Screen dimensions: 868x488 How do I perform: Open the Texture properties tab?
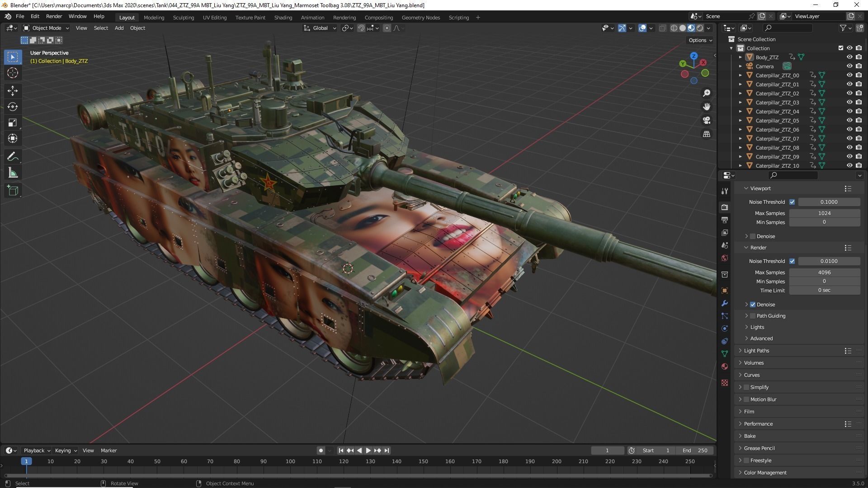[x=725, y=383]
